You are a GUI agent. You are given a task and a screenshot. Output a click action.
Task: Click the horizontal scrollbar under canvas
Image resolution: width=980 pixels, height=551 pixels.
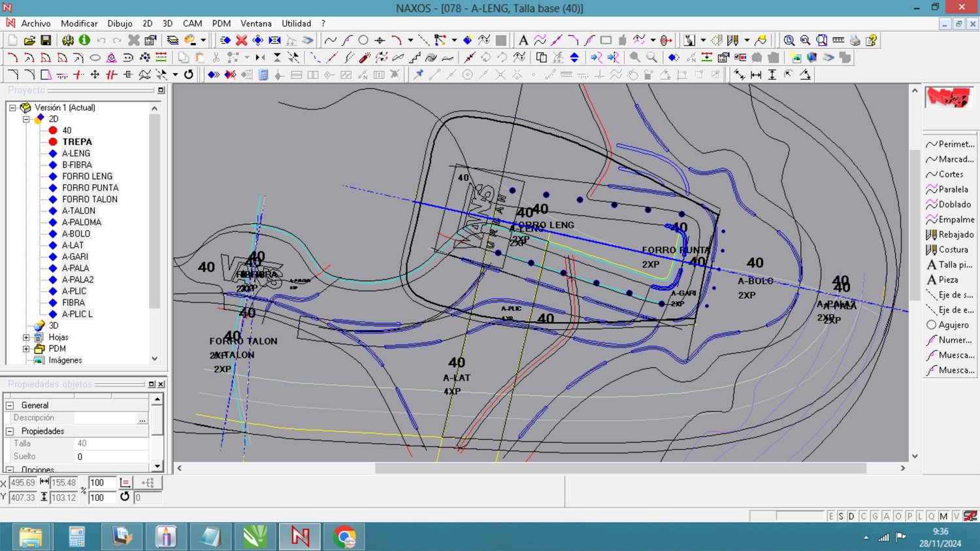(x=619, y=468)
